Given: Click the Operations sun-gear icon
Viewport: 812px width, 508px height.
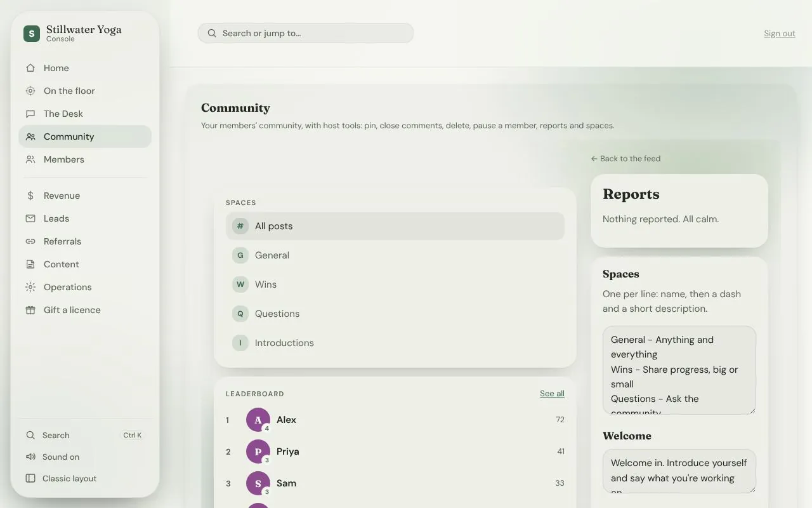Looking at the screenshot, I should 30,287.
